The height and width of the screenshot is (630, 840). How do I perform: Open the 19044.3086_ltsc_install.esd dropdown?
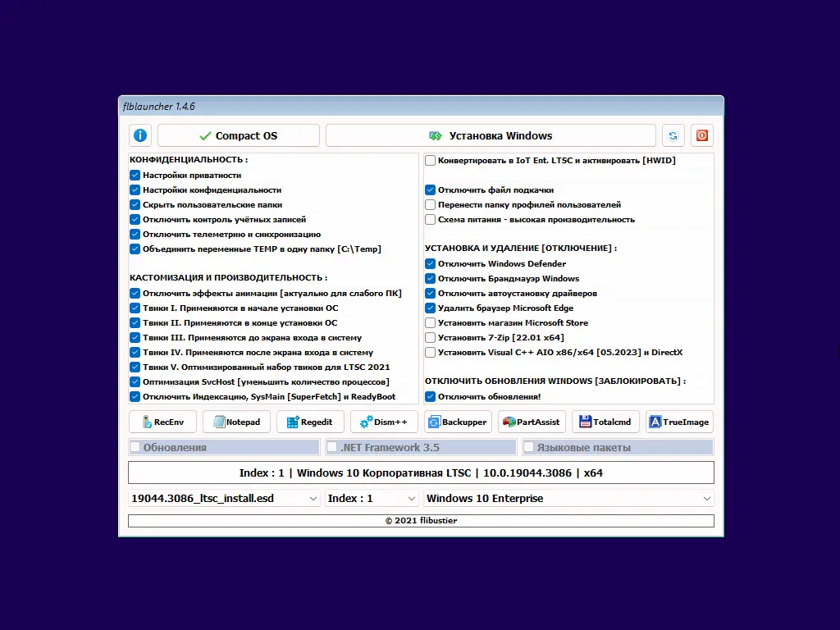[x=224, y=497]
